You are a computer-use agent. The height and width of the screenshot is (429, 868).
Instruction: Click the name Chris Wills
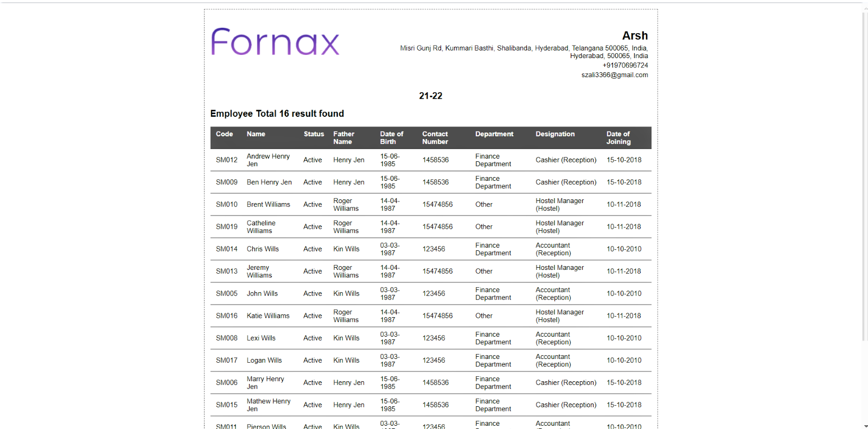click(263, 249)
